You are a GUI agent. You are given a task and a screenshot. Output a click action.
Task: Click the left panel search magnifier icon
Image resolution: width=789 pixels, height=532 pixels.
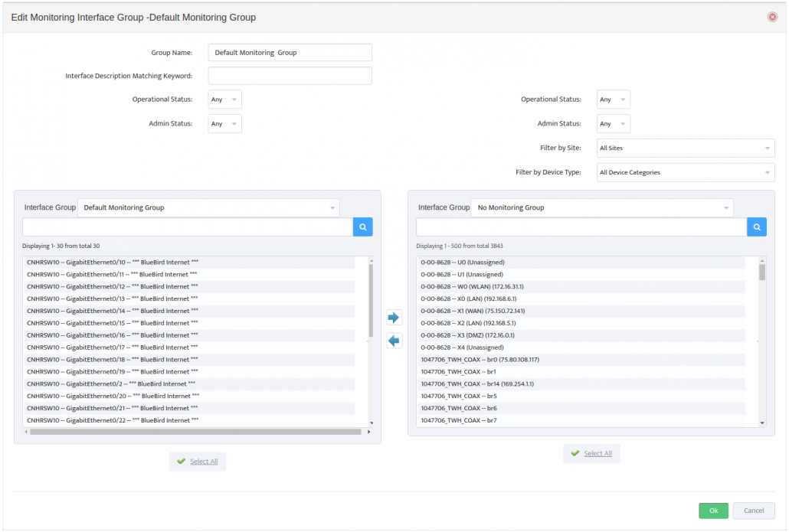click(x=362, y=227)
